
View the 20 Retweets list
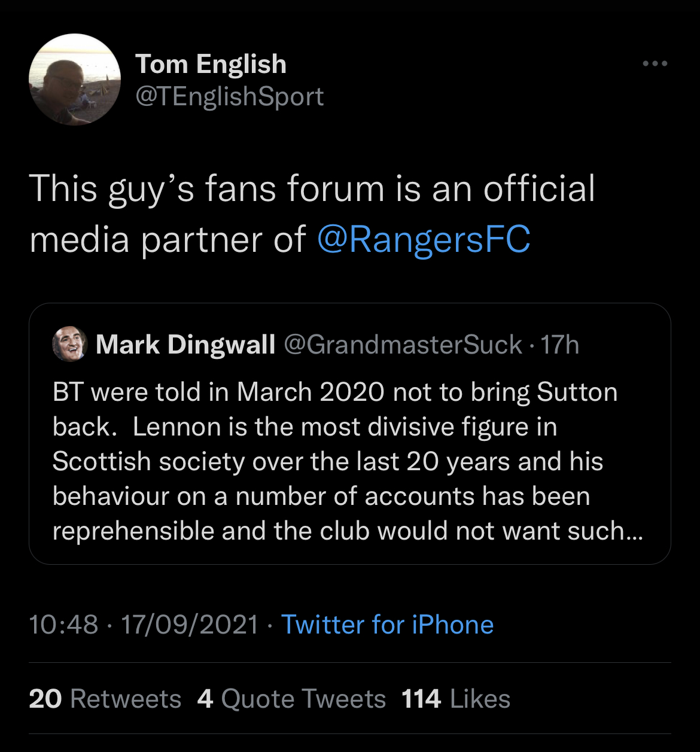[x=105, y=699]
